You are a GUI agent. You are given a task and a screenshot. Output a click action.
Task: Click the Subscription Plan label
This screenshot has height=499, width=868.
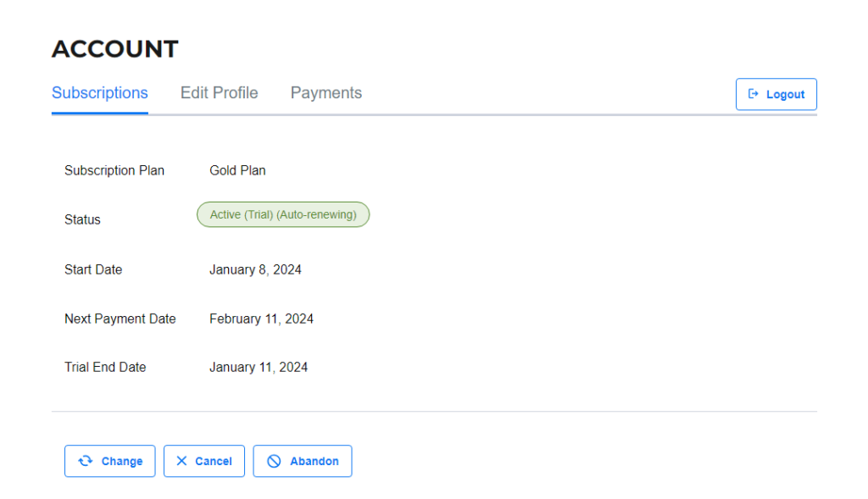[x=114, y=170]
